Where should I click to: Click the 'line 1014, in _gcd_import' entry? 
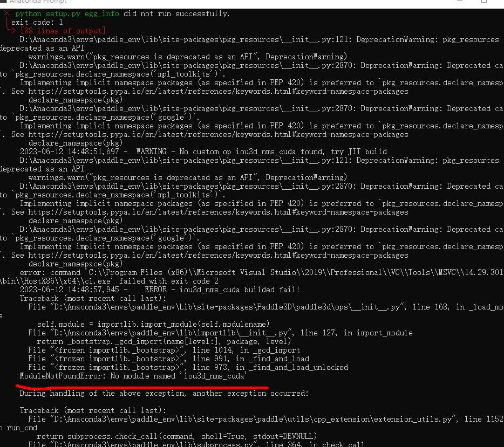(246, 350)
